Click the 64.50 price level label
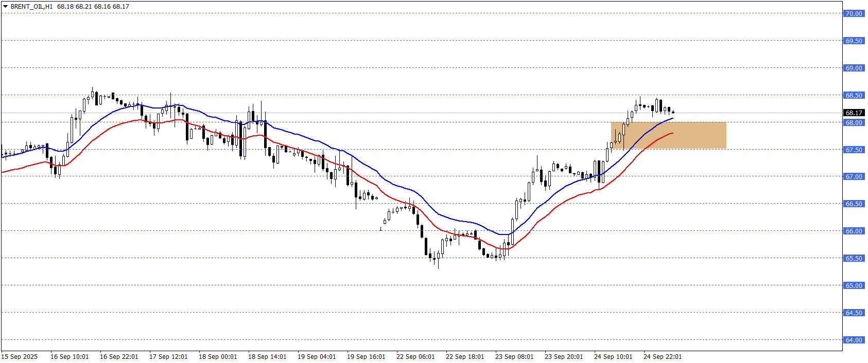This screenshot has width=868, height=363. point(854,313)
